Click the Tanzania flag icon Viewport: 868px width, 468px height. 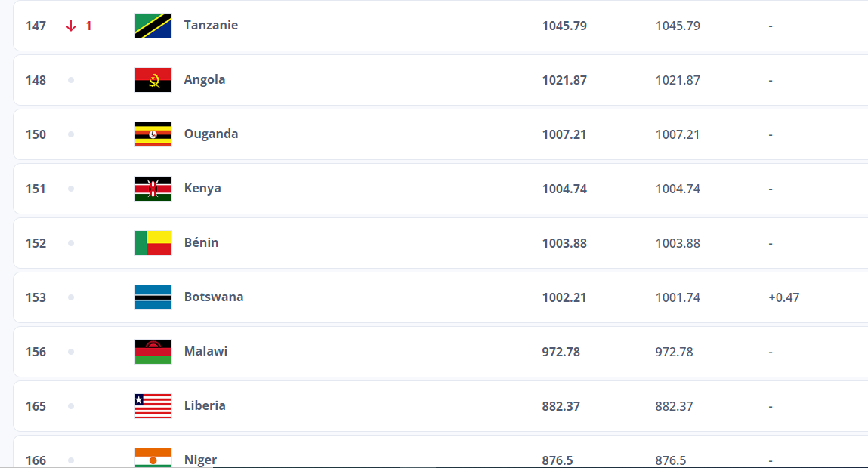pyautogui.click(x=153, y=26)
